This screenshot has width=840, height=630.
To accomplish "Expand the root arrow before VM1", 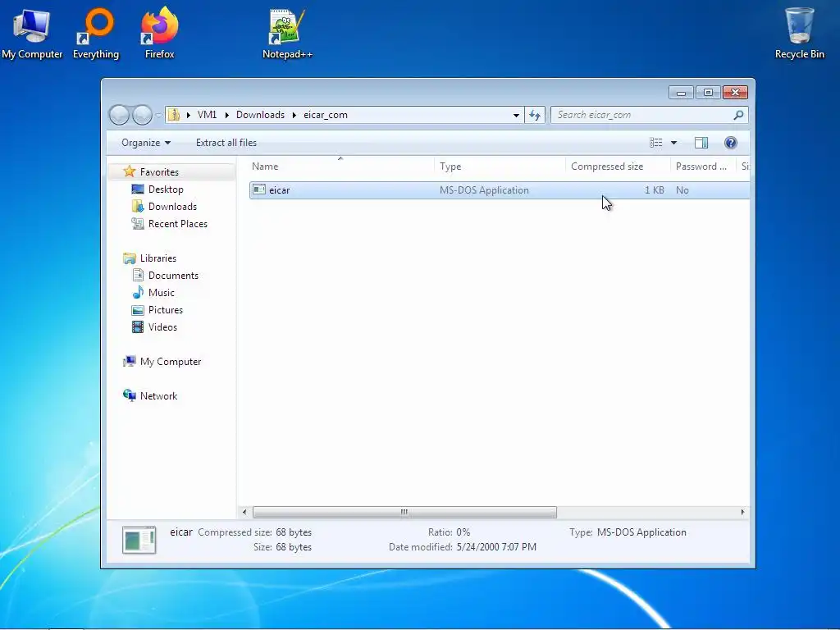I will tap(188, 115).
